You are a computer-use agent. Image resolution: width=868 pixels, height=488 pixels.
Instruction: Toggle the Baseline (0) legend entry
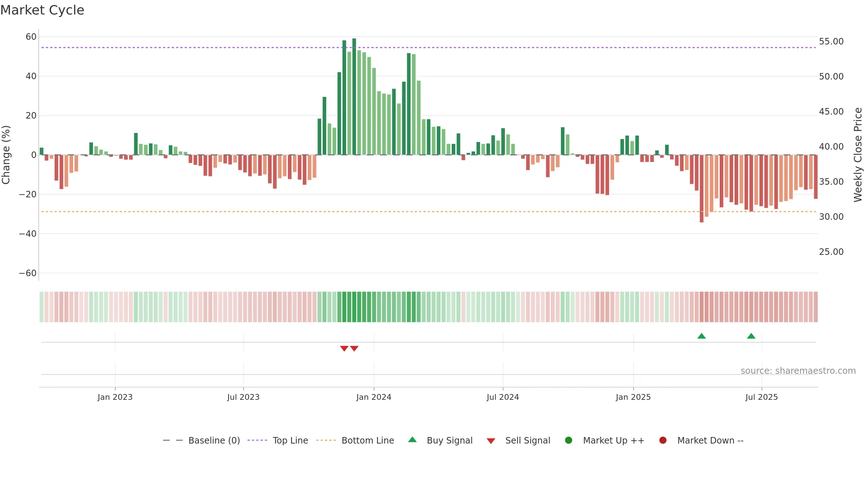point(201,440)
